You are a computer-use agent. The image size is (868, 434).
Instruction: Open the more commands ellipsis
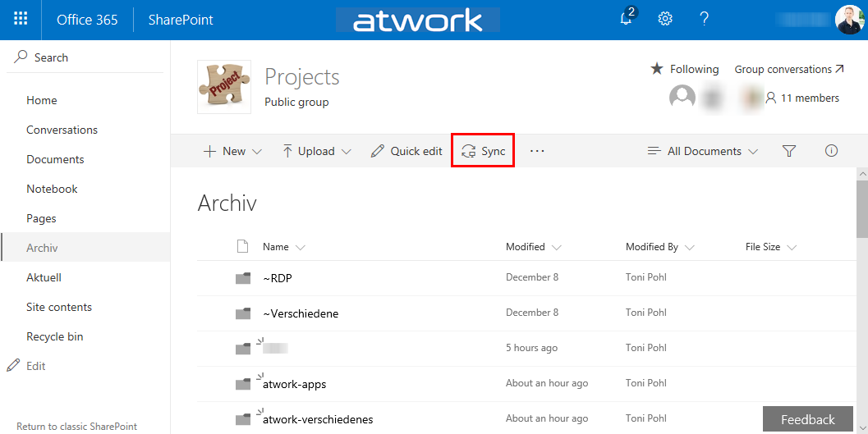(537, 150)
